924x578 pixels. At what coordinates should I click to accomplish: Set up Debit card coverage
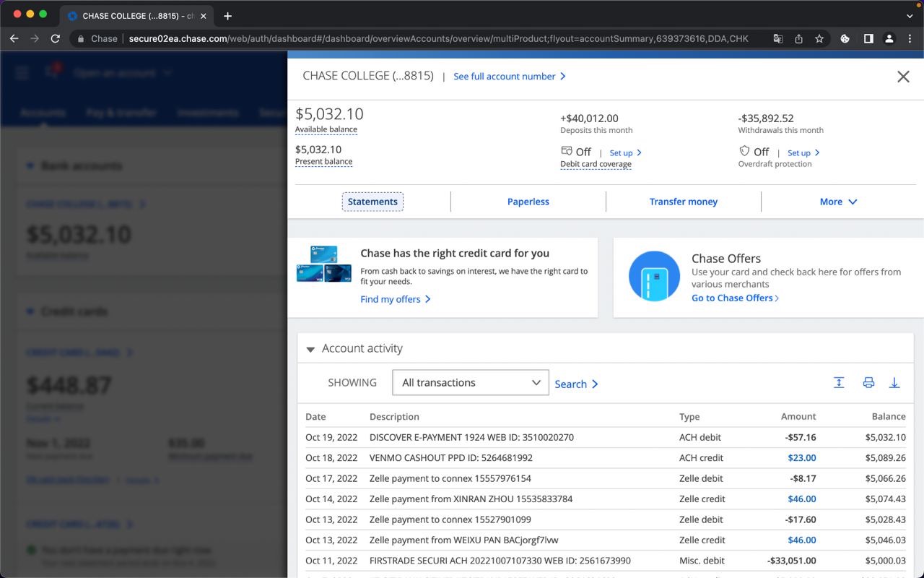coord(625,152)
